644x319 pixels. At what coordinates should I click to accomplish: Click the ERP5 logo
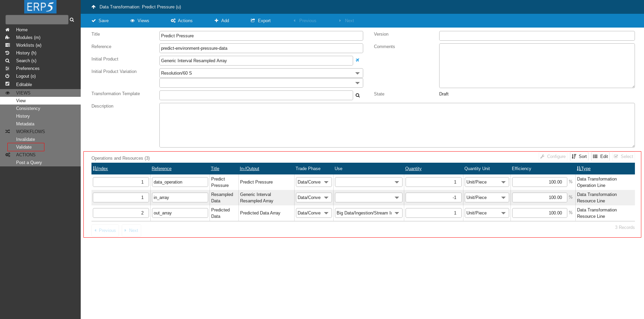click(40, 7)
